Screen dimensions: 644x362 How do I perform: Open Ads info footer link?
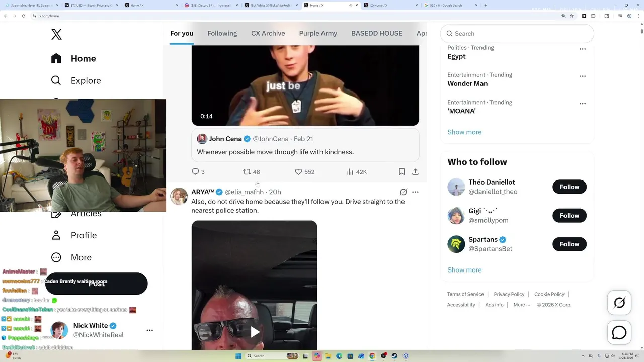[x=494, y=305]
